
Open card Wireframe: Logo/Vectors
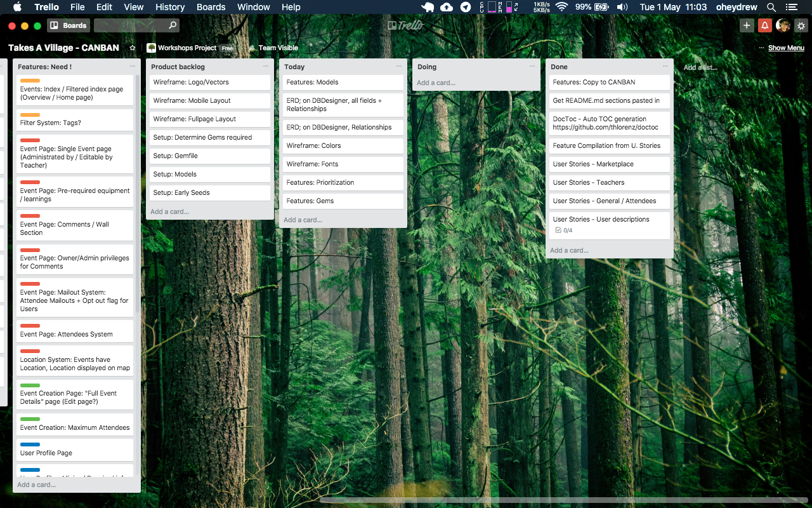210,82
